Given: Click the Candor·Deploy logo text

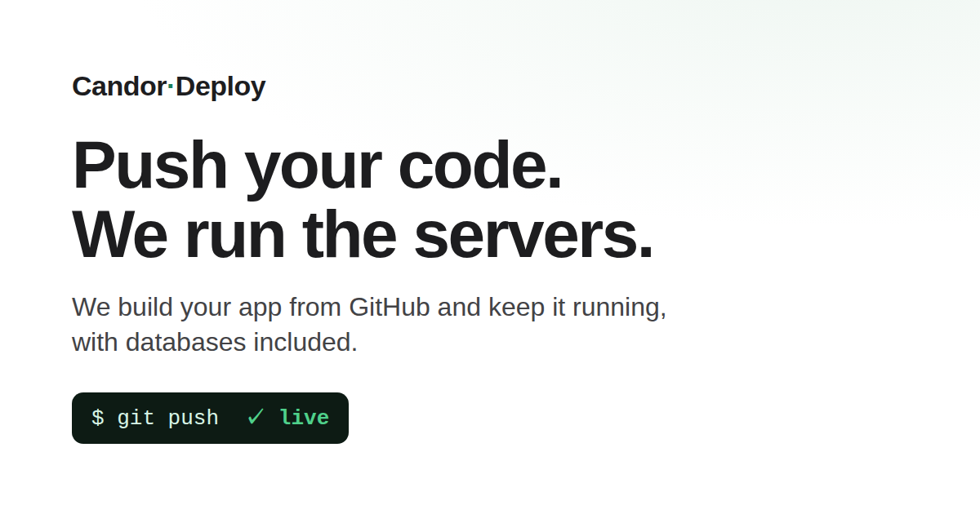Looking at the screenshot, I should point(169,86).
